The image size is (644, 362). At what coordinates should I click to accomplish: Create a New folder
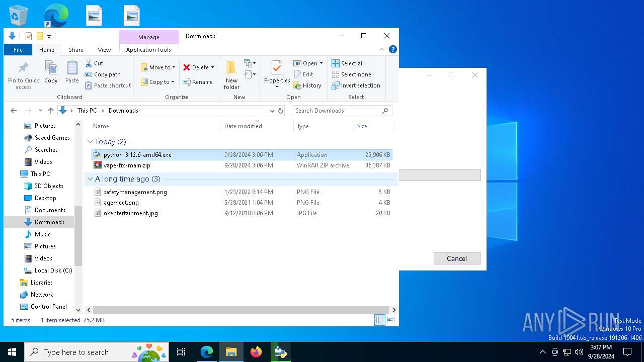point(231,75)
